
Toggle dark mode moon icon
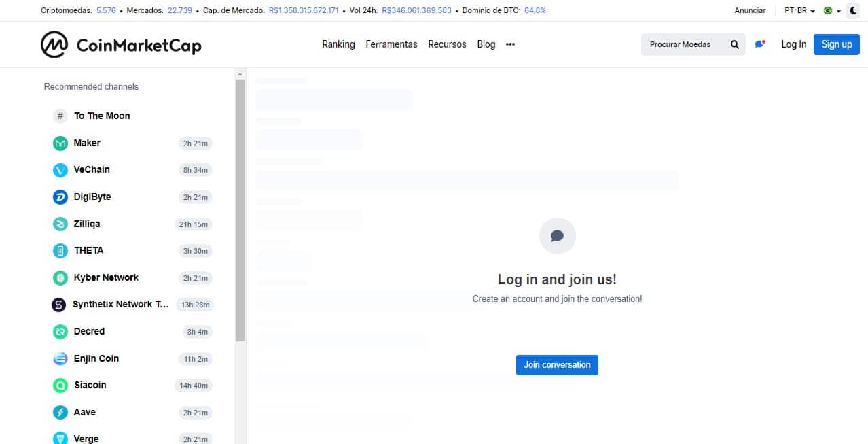[x=852, y=10]
